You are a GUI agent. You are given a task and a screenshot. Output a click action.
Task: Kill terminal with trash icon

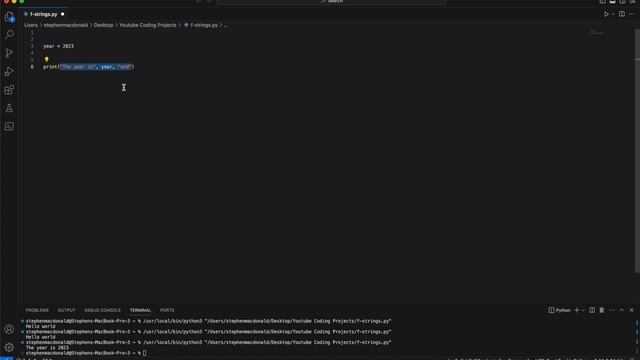coord(602,310)
